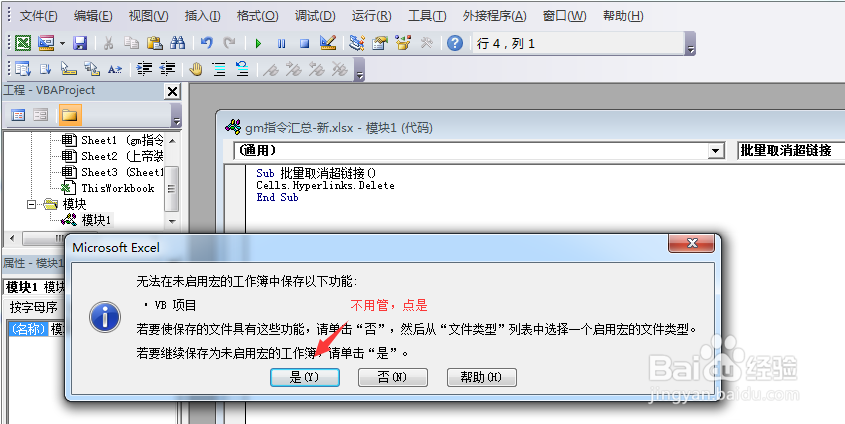Click the Comment Block icon
Image resolution: width=845 pixels, height=424 pixels.
pos(219,69)
